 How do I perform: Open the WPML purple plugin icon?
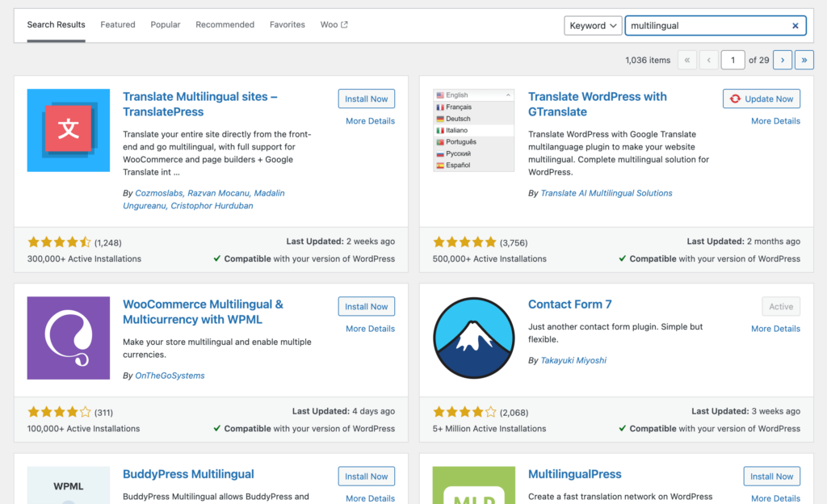tap(69, 338)
